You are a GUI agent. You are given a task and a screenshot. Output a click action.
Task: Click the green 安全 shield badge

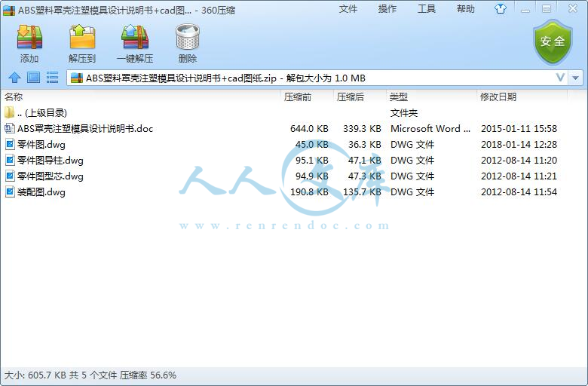coord(553,42)
